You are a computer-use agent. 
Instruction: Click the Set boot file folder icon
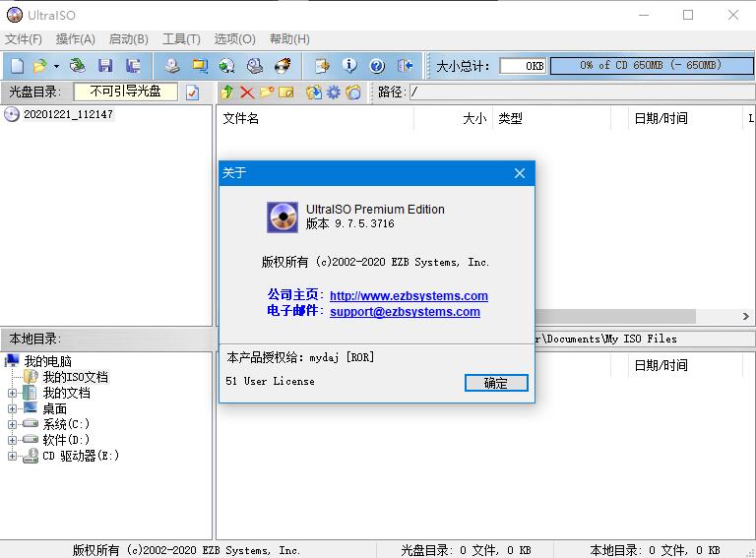click(x=353, y=92)
